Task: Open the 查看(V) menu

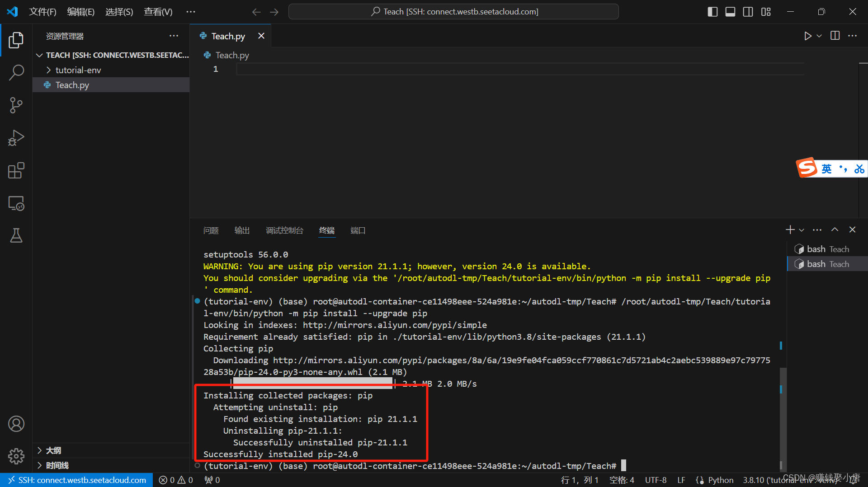Action: click(158, 12)
